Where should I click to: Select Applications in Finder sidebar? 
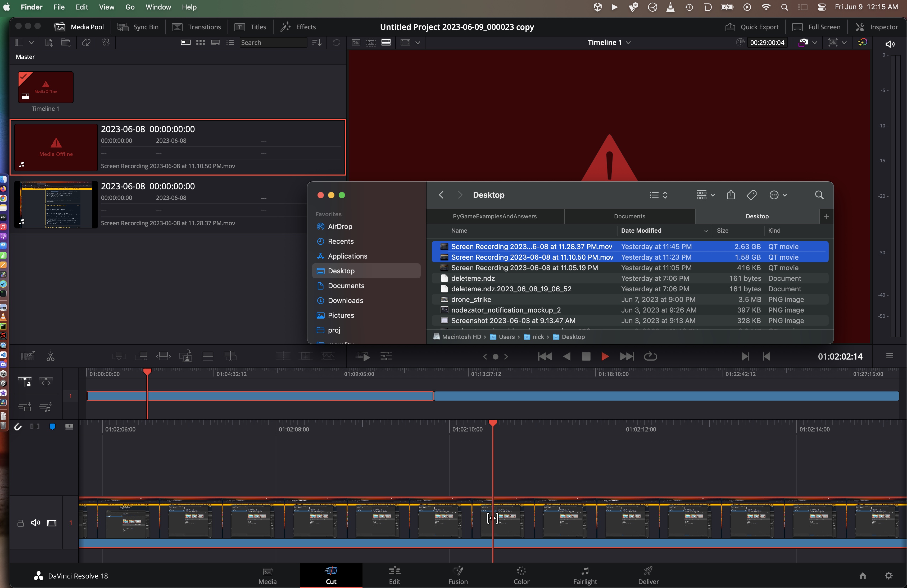tap(366, 256)
